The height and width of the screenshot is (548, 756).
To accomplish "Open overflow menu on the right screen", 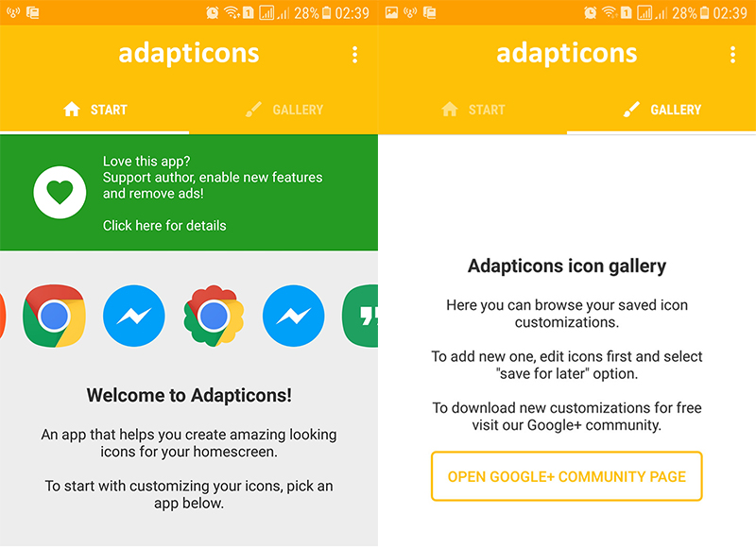I will (x=733, y=55).
